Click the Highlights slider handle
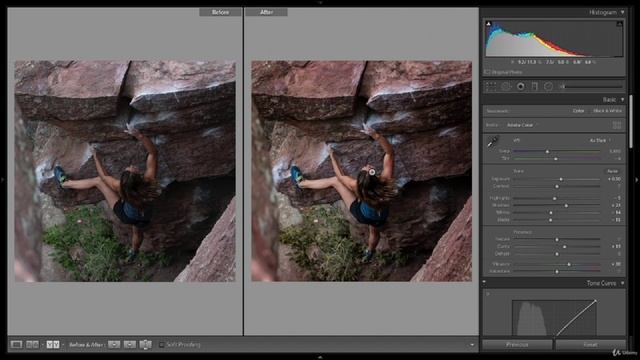The width and height of the screenshot is (640, 360). (555, 198)
